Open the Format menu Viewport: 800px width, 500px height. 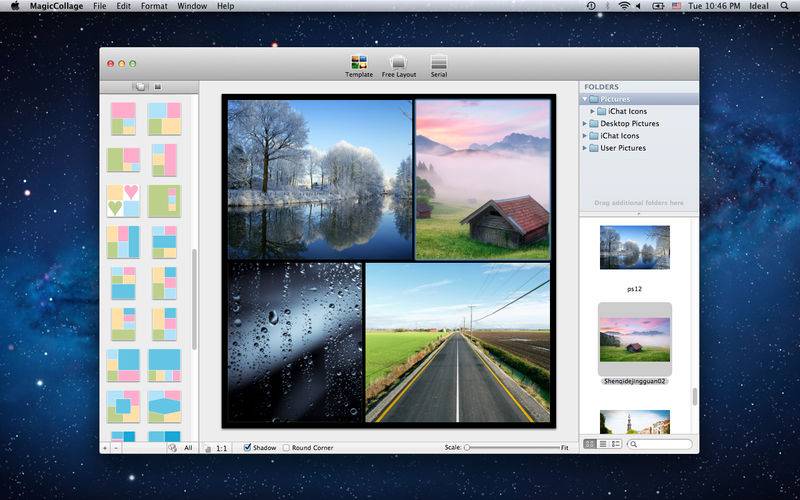tap(154, 6)
